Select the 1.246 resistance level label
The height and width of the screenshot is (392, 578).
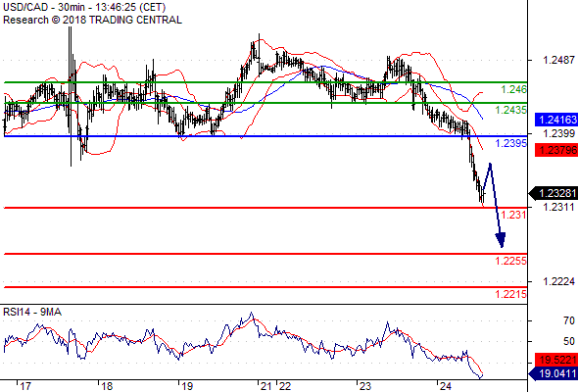point(514,89)
